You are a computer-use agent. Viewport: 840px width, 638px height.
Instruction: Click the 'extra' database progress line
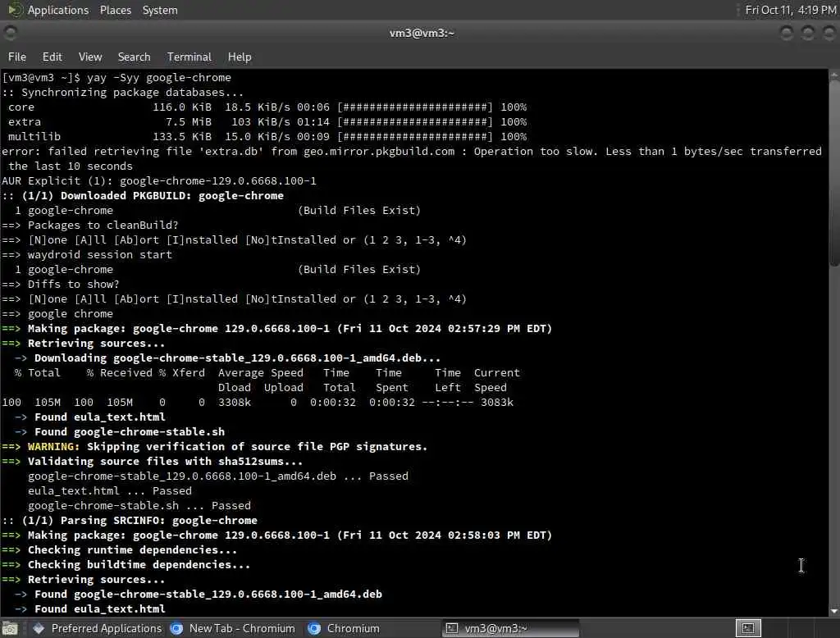267,122
